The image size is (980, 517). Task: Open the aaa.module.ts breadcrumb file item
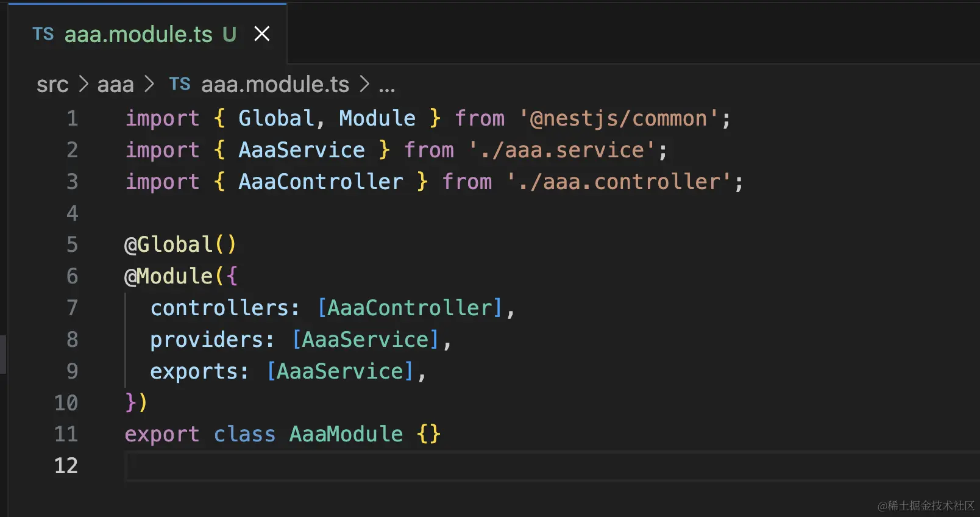tap(275, 85)
